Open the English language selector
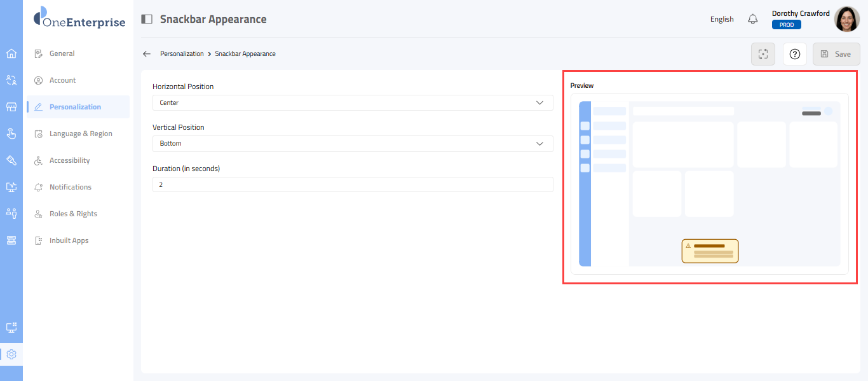 [x=722, y=19]
